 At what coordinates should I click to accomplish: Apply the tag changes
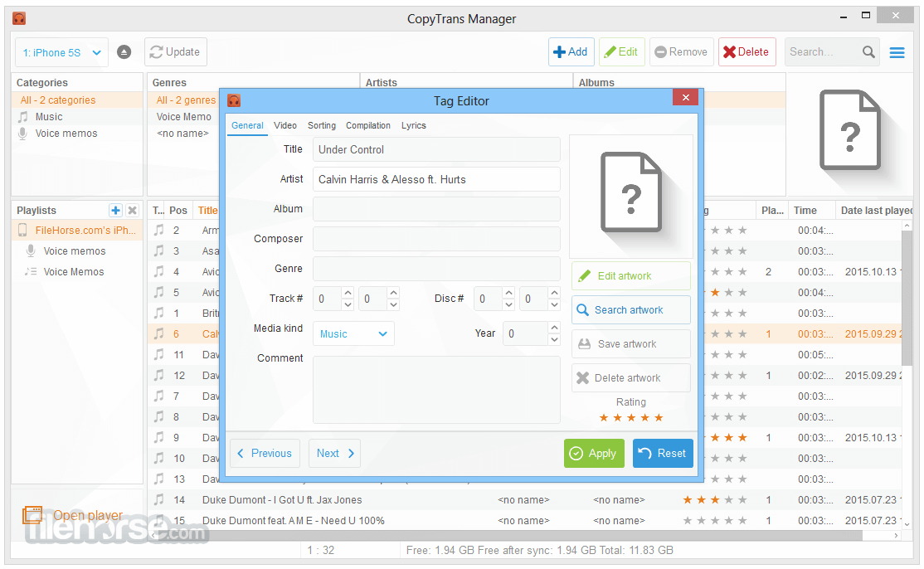(594, 454)
